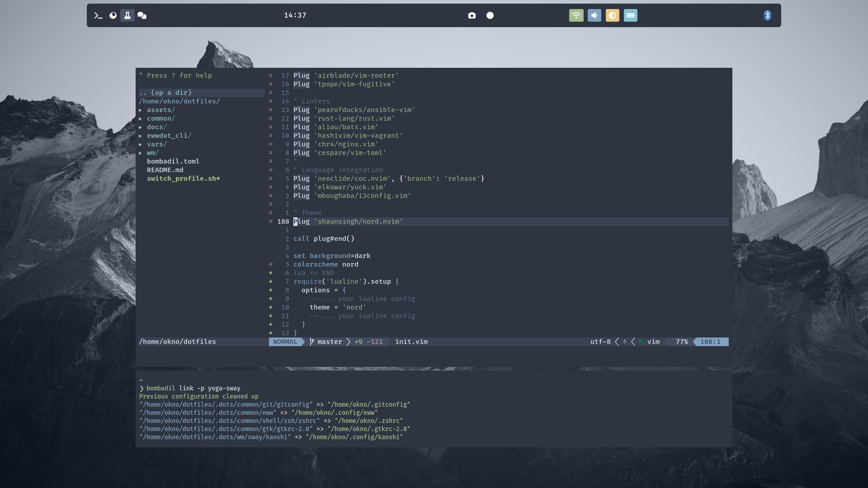The width and height of the screenshot is (868, 488).
Task: Click the '" Language integration' comment line
Action: coord(338,170)
